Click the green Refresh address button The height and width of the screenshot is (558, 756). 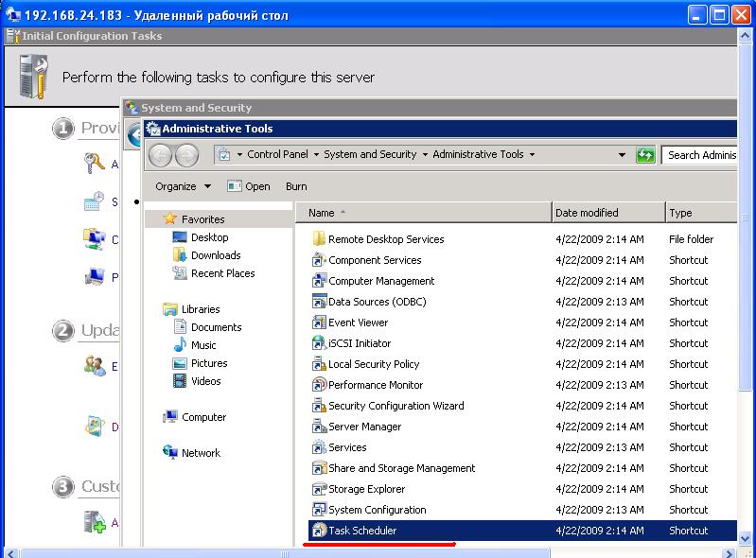click(645, 155)
